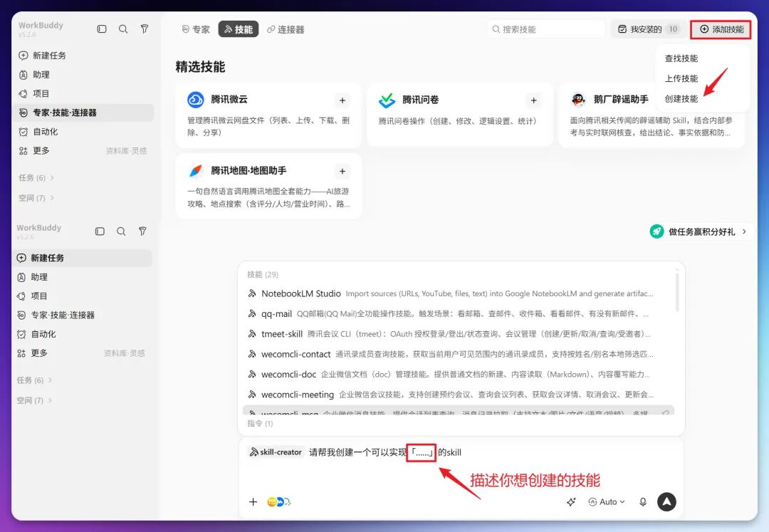Click 资料库·灵感 in the upper sidebar
The width and height of the screenshot is (769, 532).
click(x=126, y=151)
